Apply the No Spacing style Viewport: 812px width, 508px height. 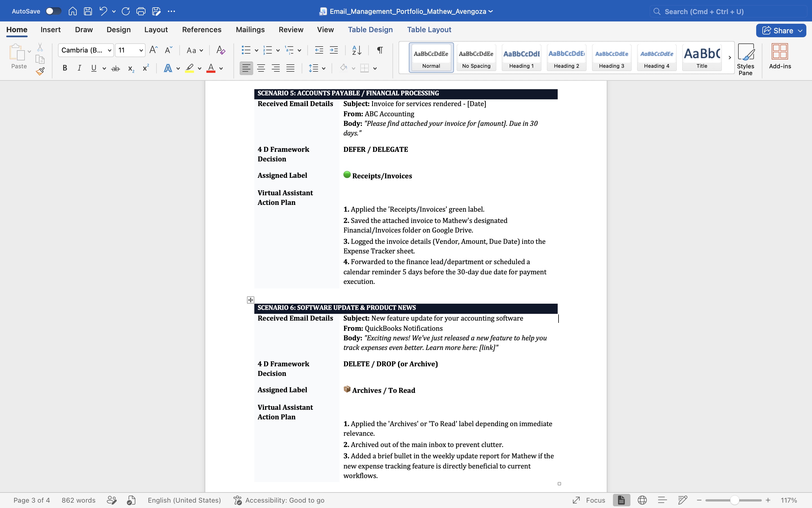(476, 58)
